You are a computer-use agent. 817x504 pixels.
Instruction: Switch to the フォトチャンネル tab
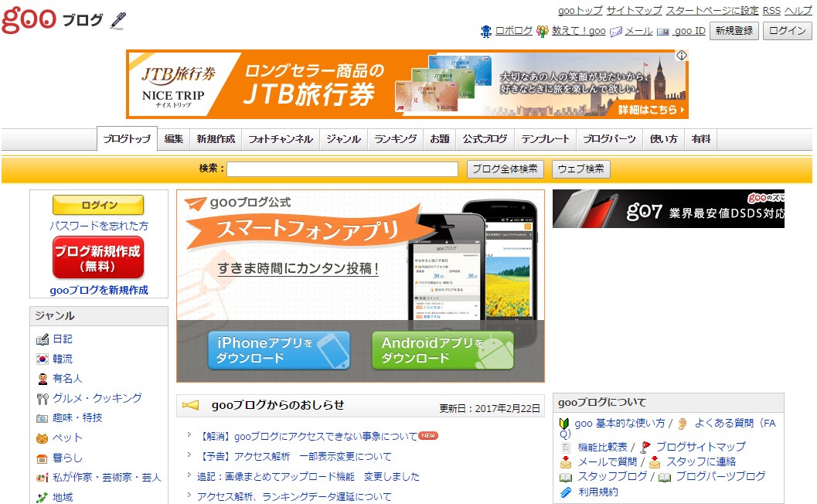(x=281, y=139)
